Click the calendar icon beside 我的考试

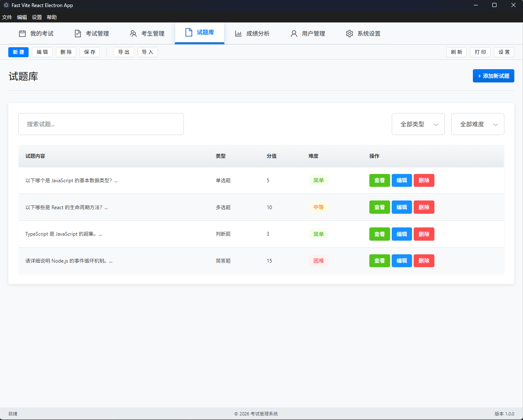coord(22,34)
